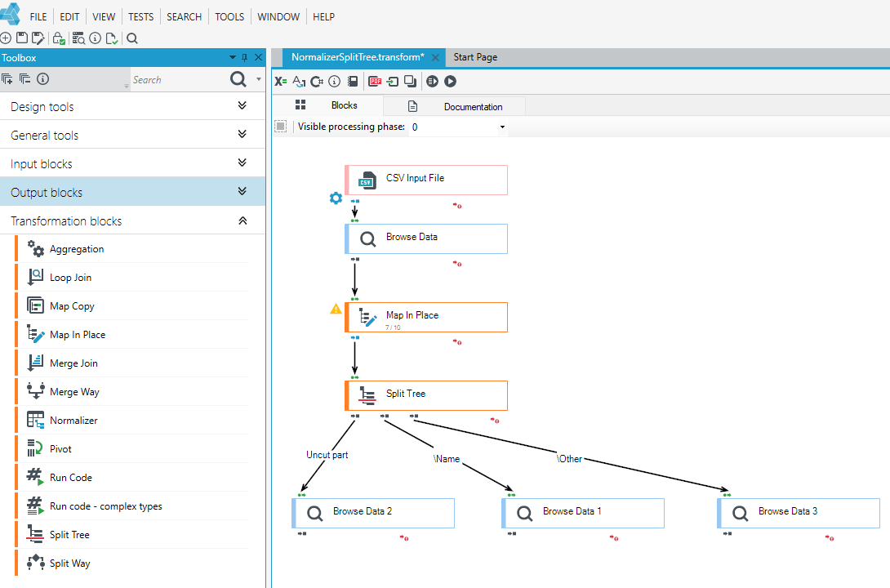The width and height of the screenshot is (890, 588).
Task: Click the Toolbox Search input field
Action: pyautogui.click(x=180, y=79)
